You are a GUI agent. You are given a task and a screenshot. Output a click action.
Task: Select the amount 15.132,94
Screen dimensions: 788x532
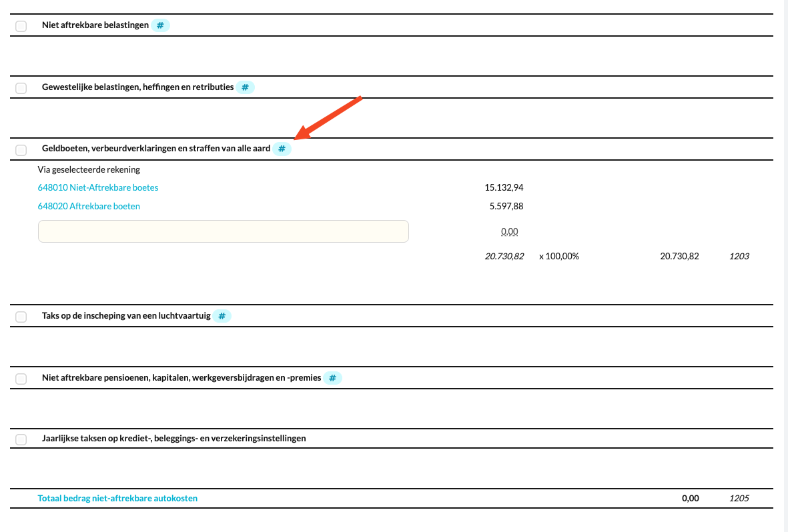coord(504,187)
